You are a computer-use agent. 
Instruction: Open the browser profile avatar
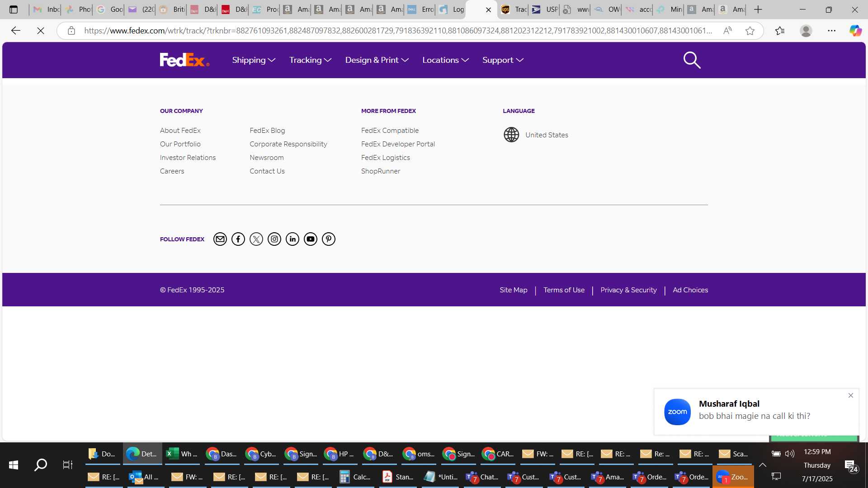tap(806, 31)
